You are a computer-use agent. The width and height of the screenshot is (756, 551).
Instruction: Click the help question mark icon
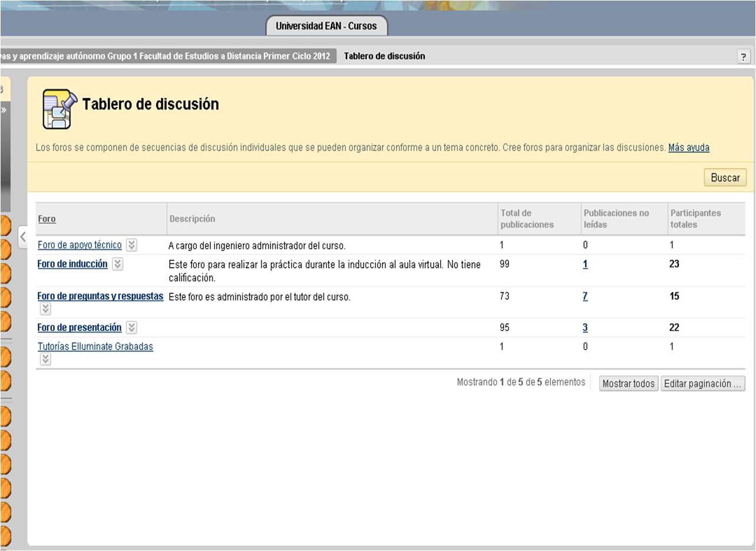(744, 57)
